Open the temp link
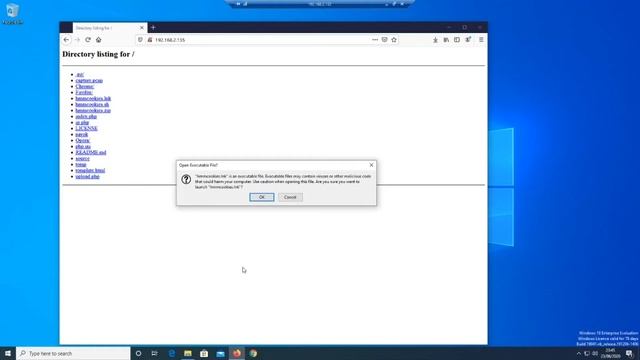The image size is (640, 360). [81, 164]
